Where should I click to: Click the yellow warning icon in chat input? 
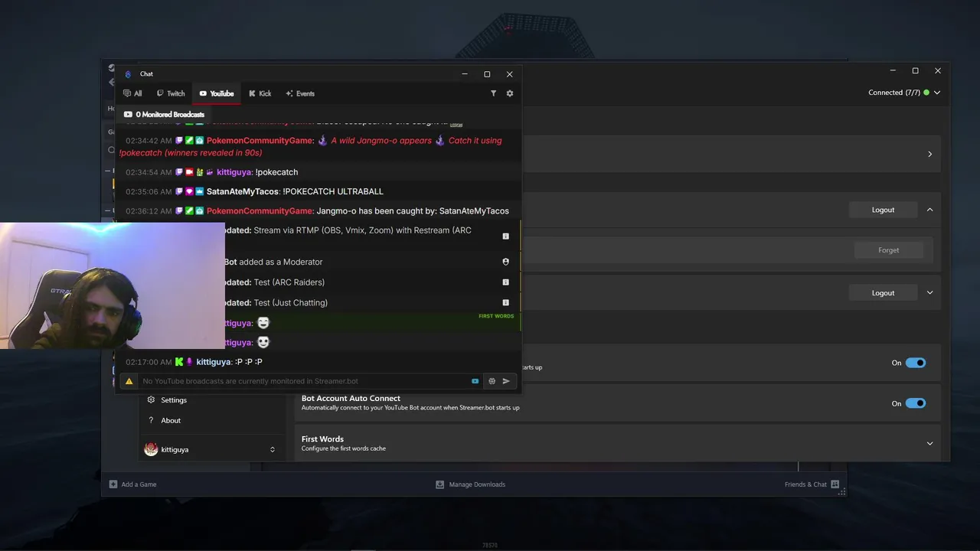[129, 381]
